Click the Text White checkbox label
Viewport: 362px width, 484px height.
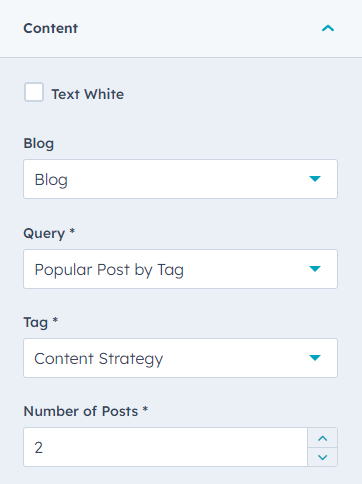87,94
